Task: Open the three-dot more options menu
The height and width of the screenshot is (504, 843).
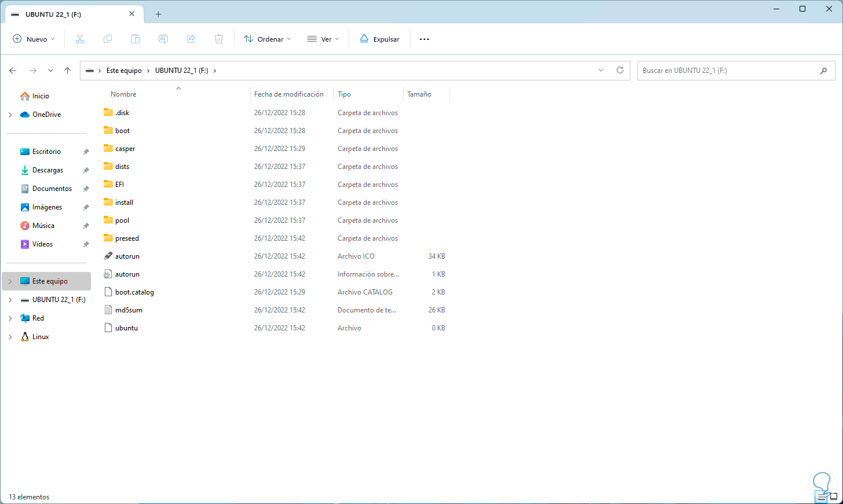Action: click(424, 39)
